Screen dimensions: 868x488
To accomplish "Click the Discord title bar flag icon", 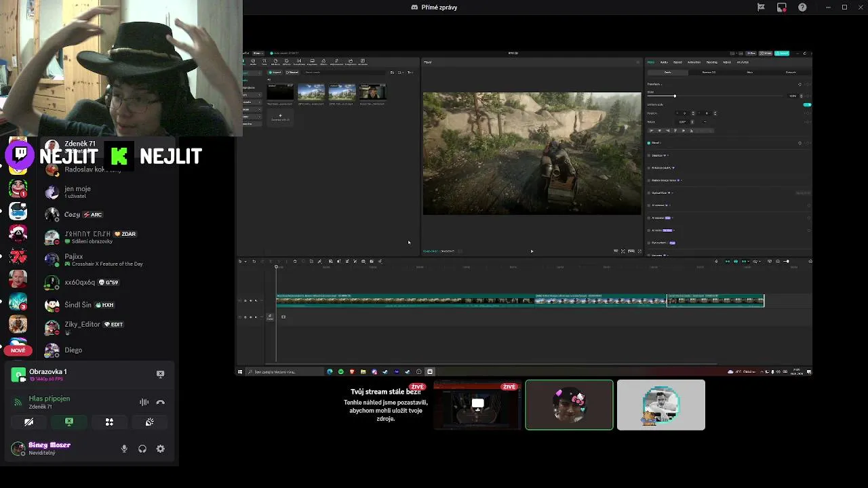I will [x=761, y=7].
